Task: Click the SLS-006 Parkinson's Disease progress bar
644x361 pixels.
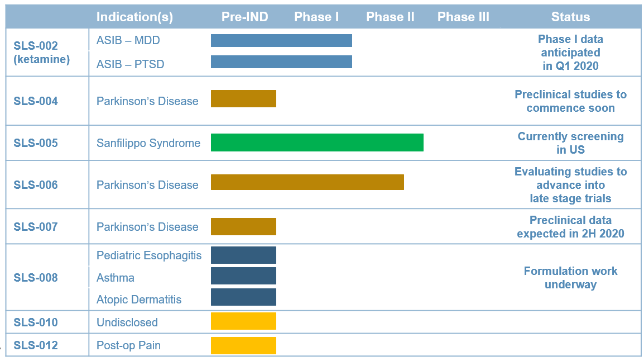Action: click(307, 182)
